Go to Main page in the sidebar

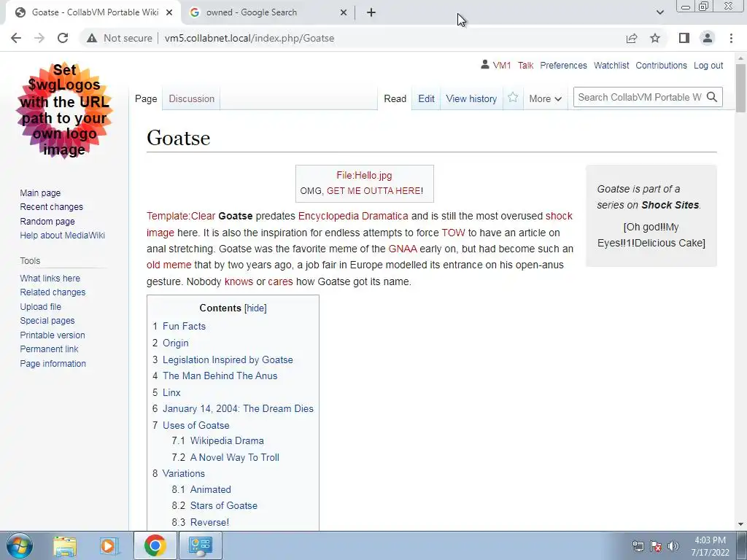pos(40,192)
